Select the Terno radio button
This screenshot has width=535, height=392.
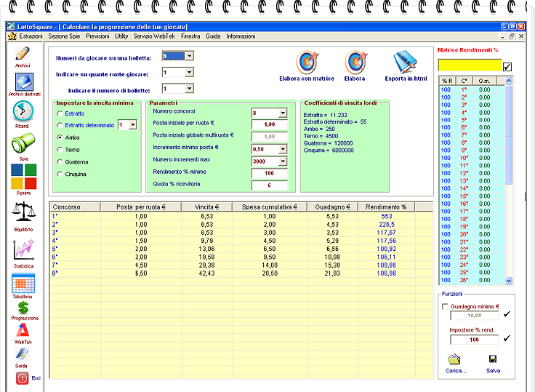click(x=60, y=150)
